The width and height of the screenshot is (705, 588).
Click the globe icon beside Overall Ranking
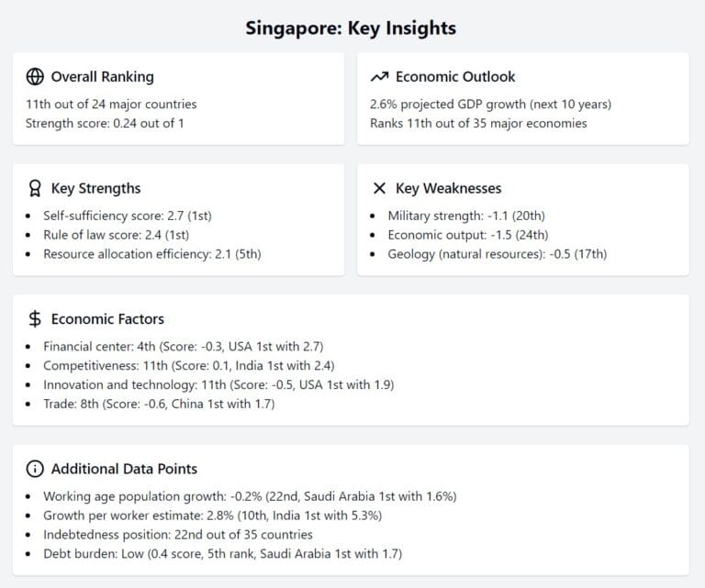[36, 77]
